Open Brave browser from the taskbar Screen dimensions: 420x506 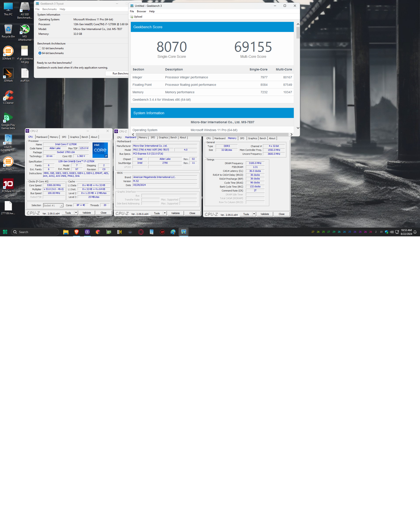pyautogui.click(x=77, y=232)
